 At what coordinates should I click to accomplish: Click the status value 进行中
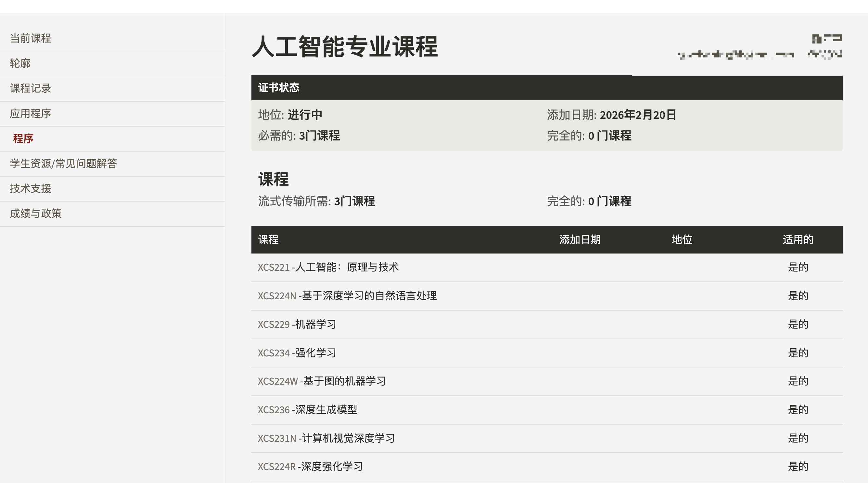(x=305, y=115)
